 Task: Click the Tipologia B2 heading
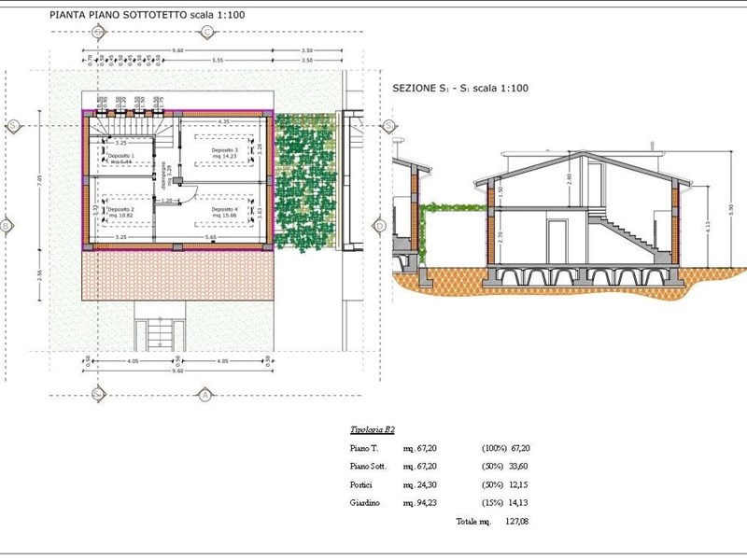373,429
